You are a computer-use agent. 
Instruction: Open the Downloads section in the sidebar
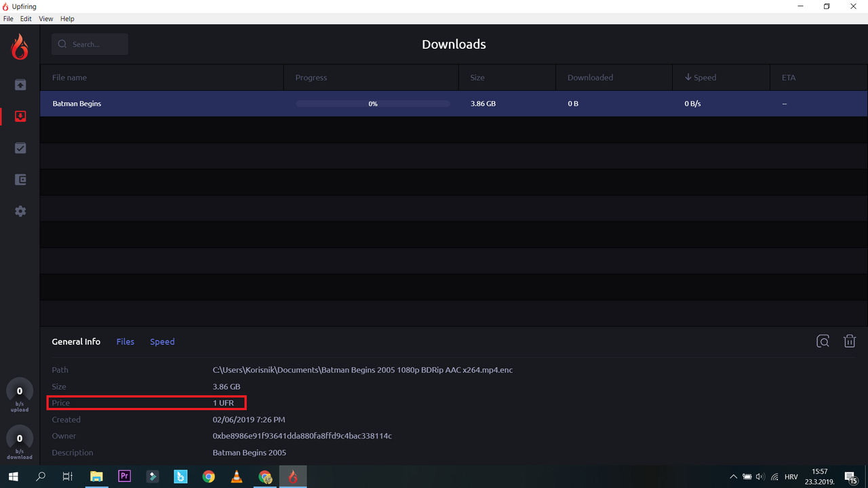[20, 117]
